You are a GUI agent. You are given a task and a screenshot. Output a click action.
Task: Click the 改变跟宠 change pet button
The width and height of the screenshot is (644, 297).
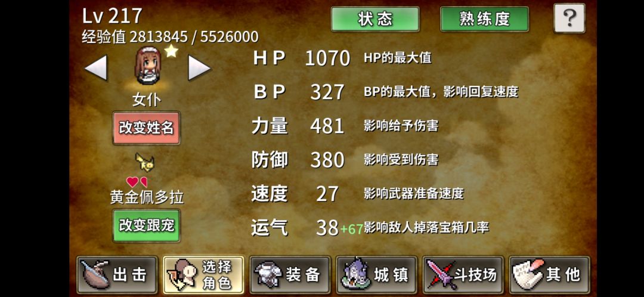click(146, 225)
